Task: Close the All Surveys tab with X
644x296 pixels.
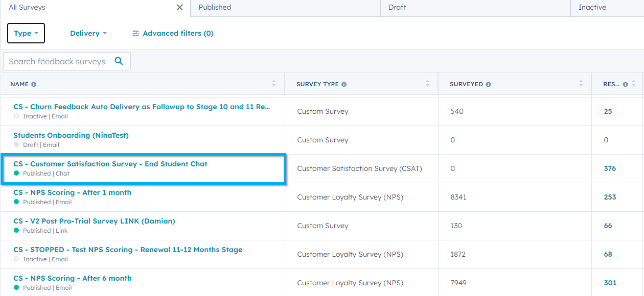Action: (x=179, y=7)
